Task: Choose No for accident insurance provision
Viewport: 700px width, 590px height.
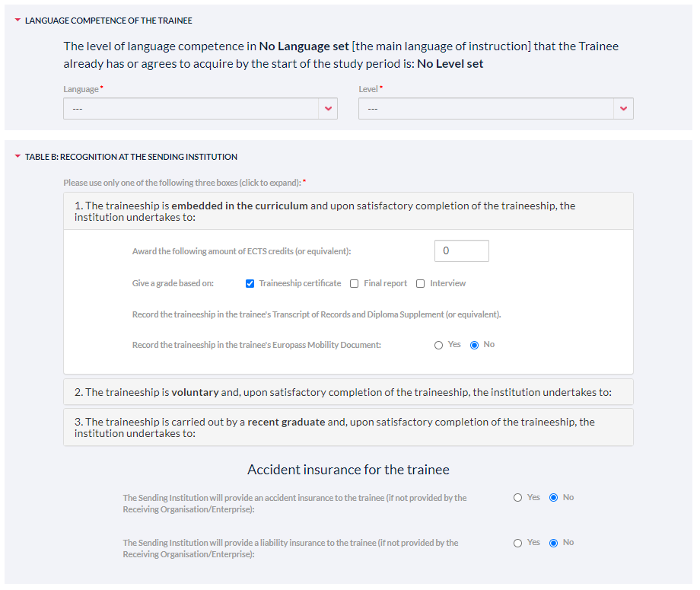Action: 554,498
